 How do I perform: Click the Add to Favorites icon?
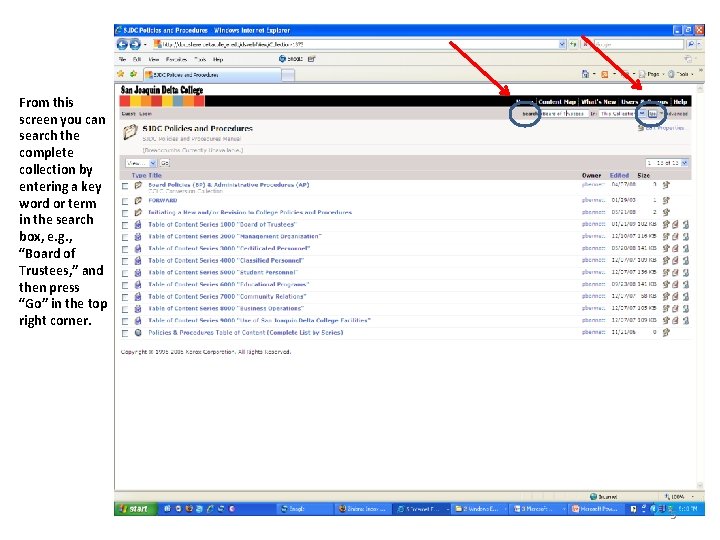pos(133,73)
